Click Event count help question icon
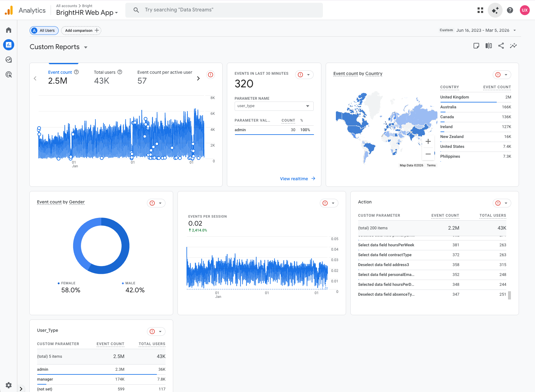Screen dimensions: 535x392 pyautogui.click(x=76, y=72)
